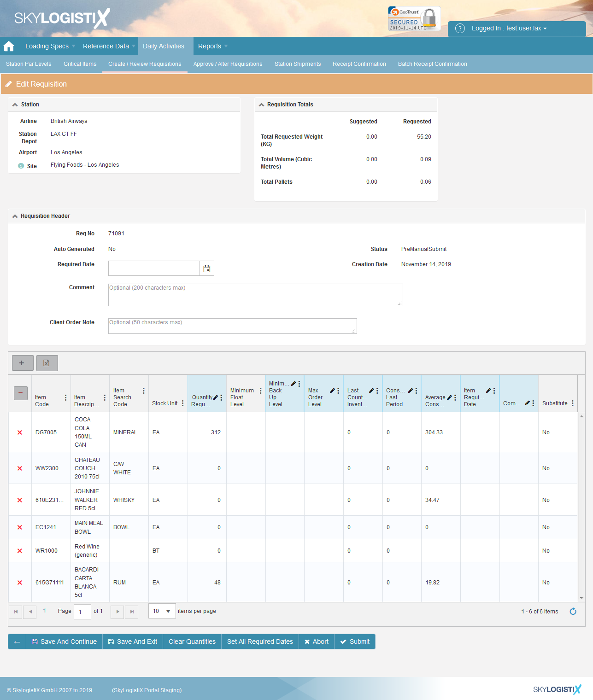Open Stock Unit column menu

[x=182, y=403]
